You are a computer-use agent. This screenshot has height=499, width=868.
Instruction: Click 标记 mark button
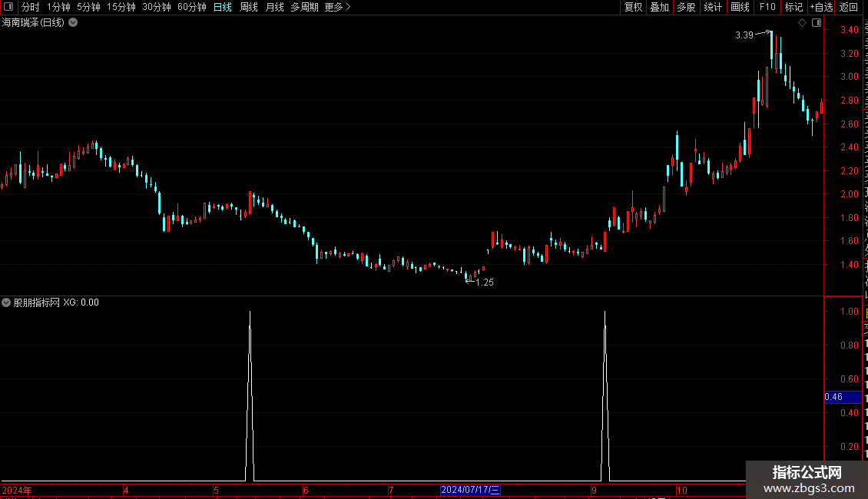click(793, 7)
